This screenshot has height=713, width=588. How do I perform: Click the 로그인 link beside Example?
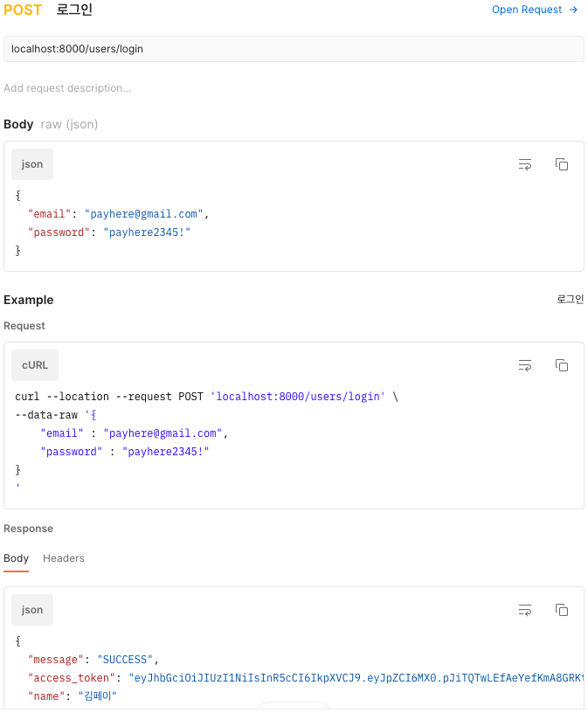click(x=570, y=299)
